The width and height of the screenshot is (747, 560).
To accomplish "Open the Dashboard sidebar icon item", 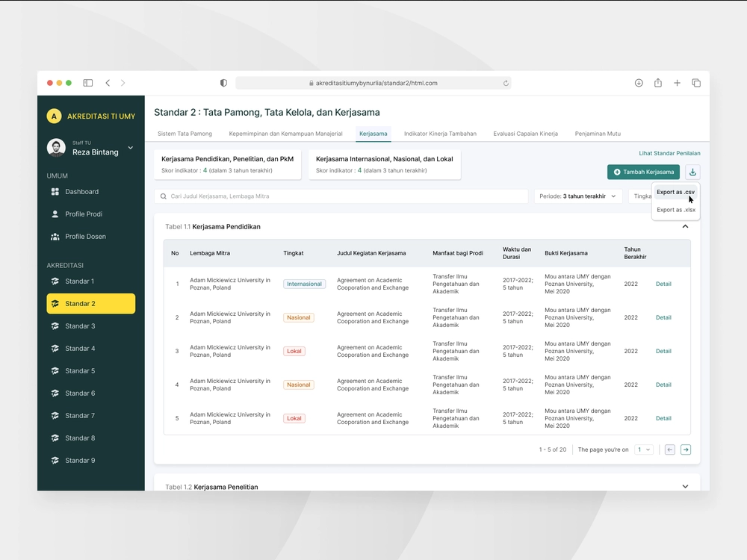I will [55, 192].
